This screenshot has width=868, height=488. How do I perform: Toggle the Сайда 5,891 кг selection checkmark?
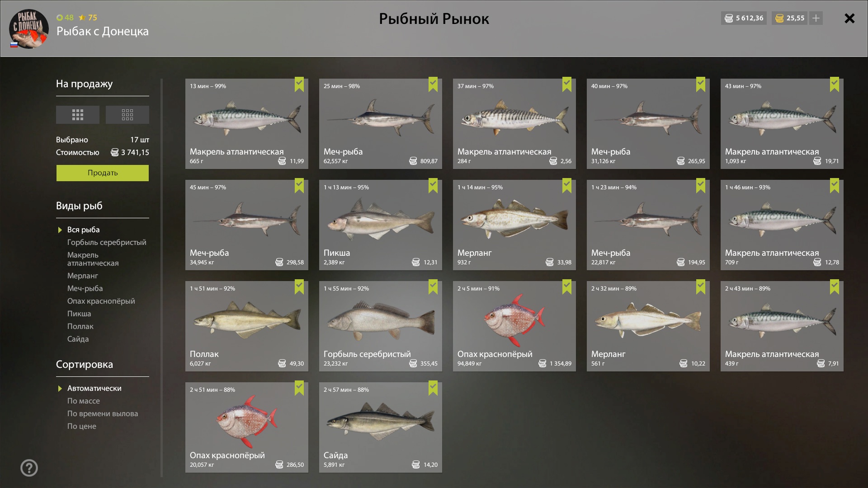pos(433,388)
